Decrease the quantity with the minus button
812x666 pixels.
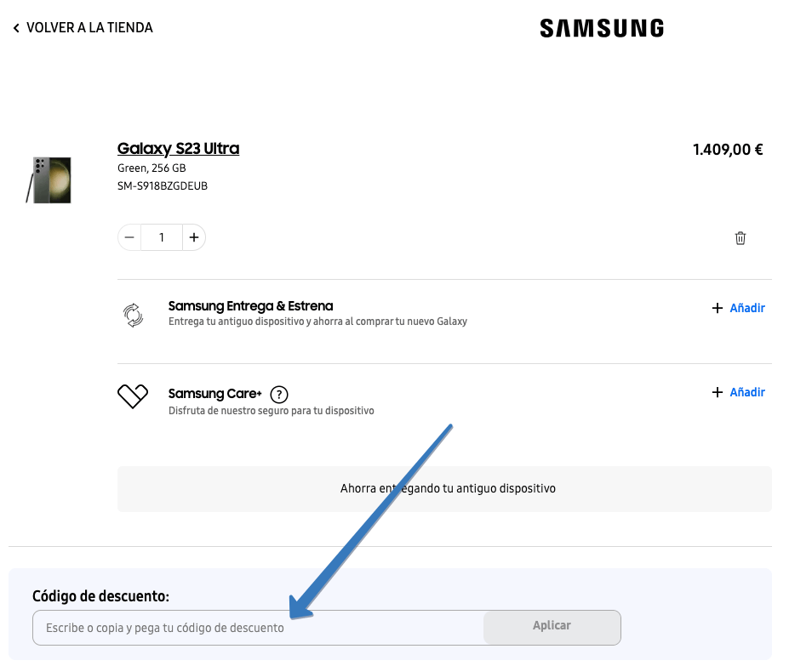(129, 237)
